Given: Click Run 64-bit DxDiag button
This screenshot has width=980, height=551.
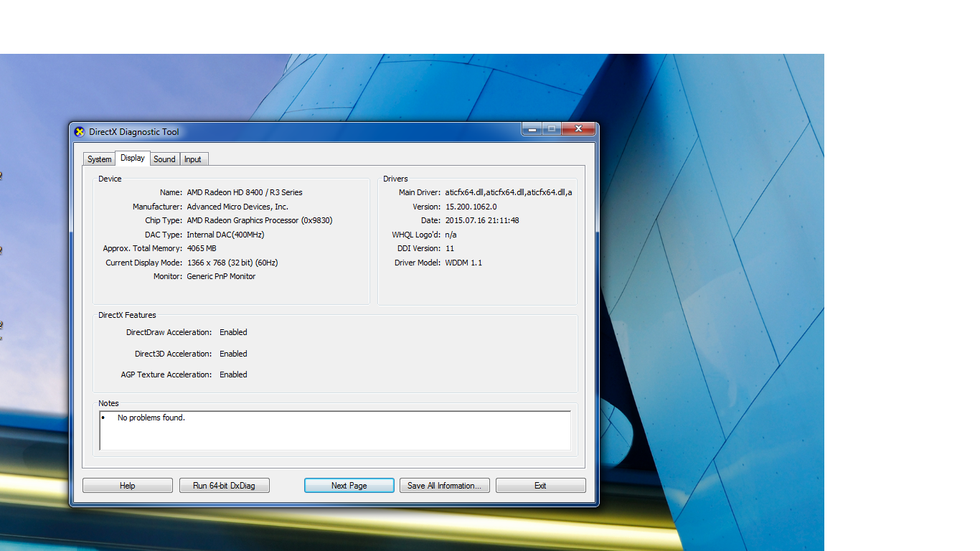Looking at the screenshot, I should coord(224,486).
